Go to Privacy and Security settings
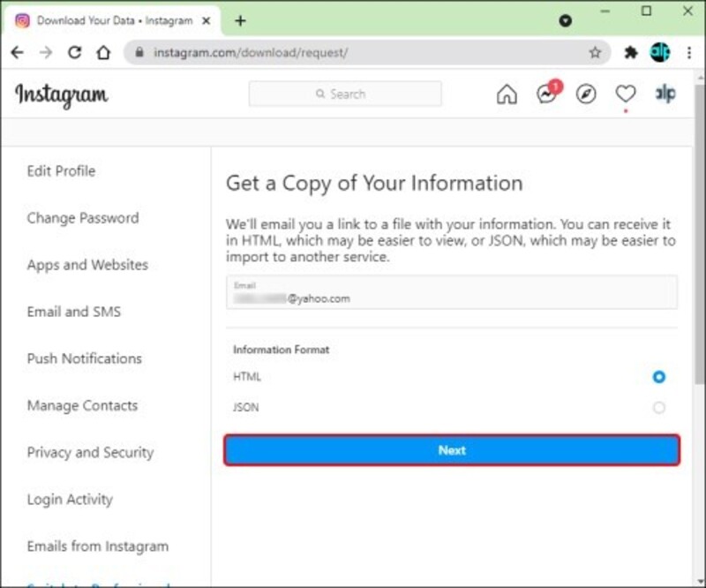Image resolution: width=706 pixels, height=588 pixels. pyautogui.click(x=90, y=453)
